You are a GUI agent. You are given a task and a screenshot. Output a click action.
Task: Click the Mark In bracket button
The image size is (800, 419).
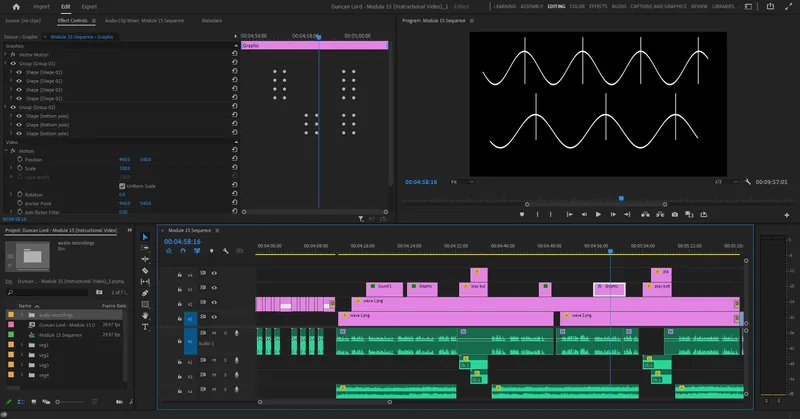tap(537, 215)
